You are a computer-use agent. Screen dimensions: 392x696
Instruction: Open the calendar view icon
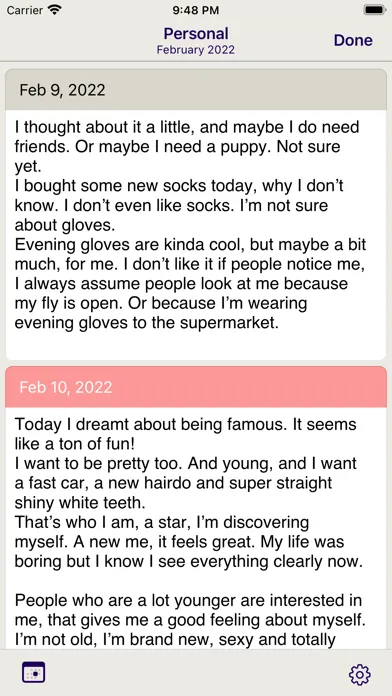(34, 672)
